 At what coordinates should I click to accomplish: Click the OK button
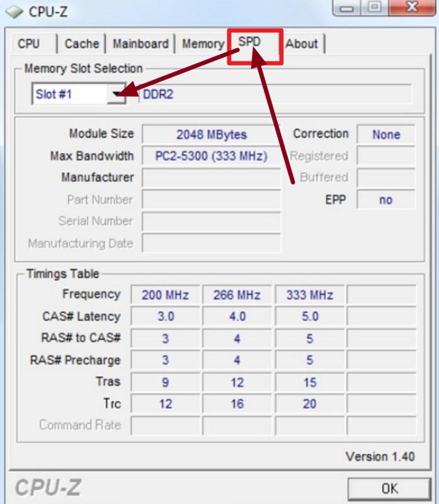(389, 489)
